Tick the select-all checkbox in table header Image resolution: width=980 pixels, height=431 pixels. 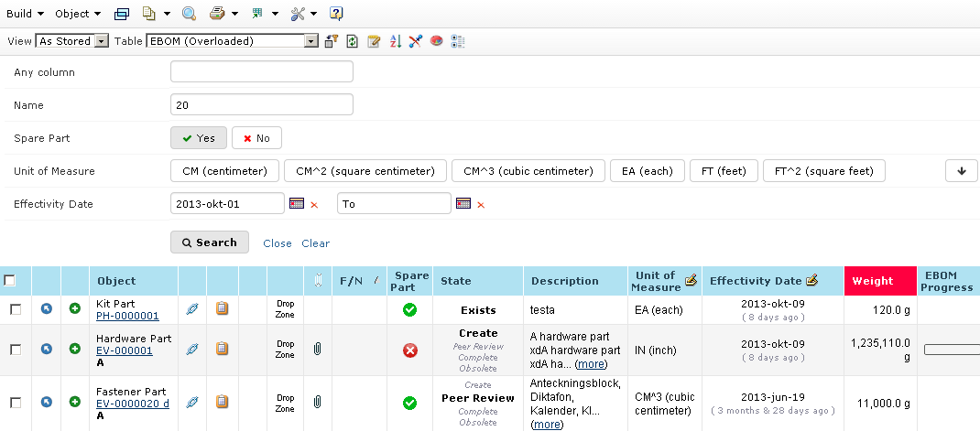(10, 280)
